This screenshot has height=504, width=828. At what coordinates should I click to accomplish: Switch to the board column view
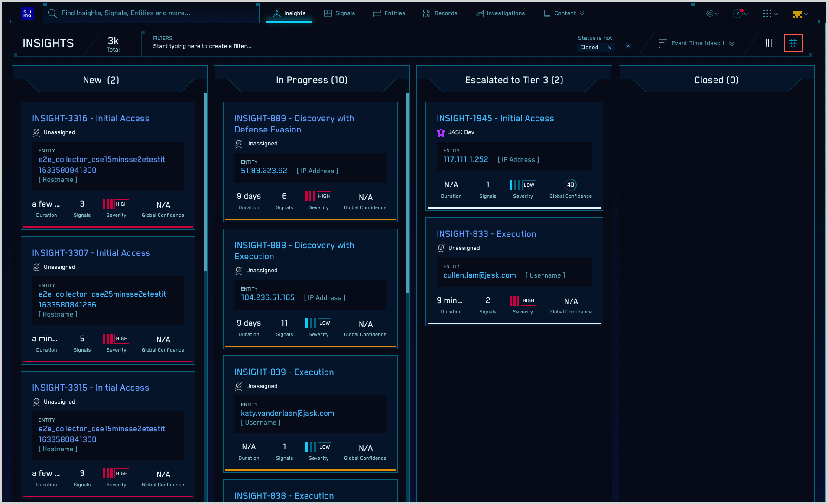769,43
